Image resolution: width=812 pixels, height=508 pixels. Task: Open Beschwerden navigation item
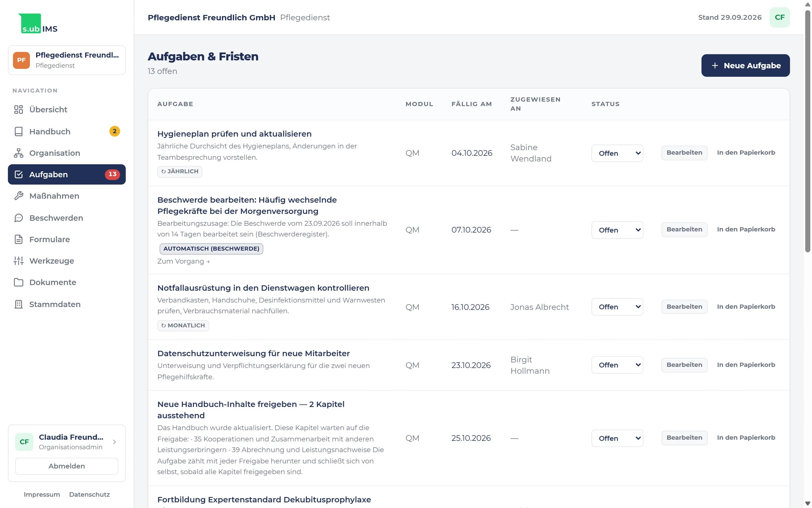[67, 218]
